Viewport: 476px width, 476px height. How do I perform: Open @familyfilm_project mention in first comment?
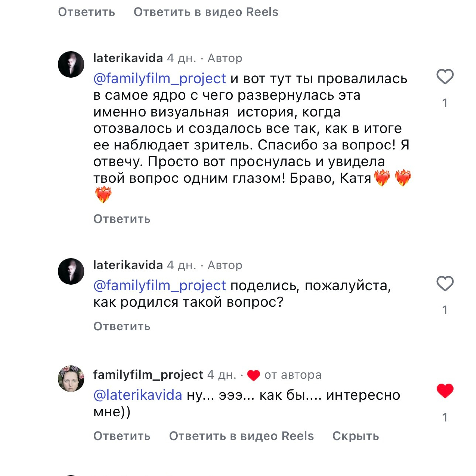160,79
